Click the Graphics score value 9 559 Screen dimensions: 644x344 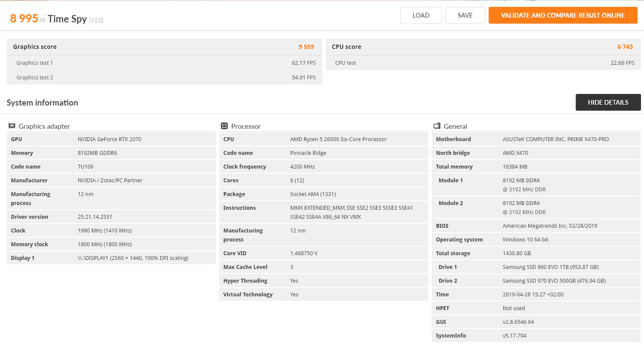click(x=306, y=47)
